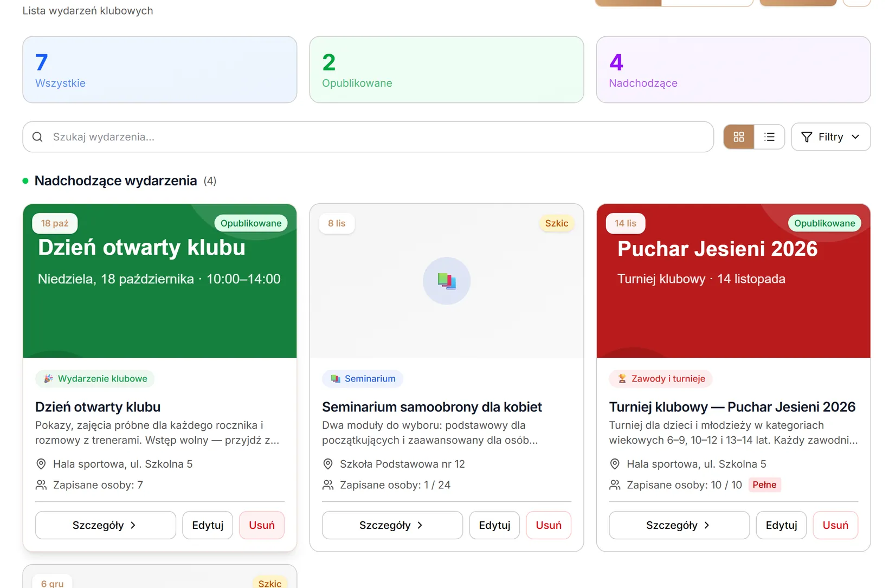Open Szczegóły for Puchar Jesieni 2026
Viewport: 889px width, 588px height.
679,525
